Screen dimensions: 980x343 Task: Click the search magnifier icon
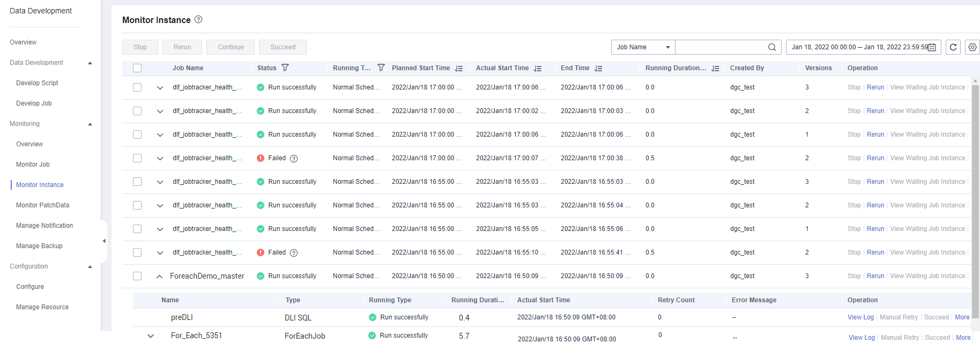pyautogui.click(x=771, y=47)
